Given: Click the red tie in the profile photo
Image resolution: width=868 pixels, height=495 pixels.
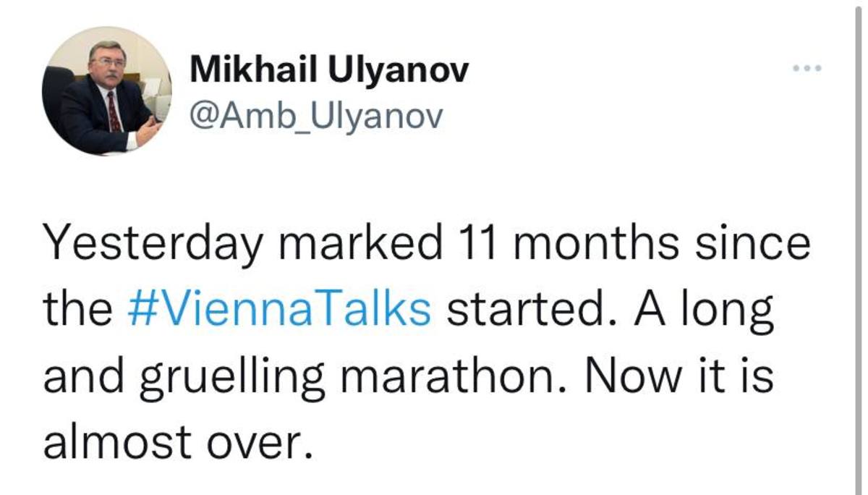Looking at the screenshot, I should tap(114, 111).
